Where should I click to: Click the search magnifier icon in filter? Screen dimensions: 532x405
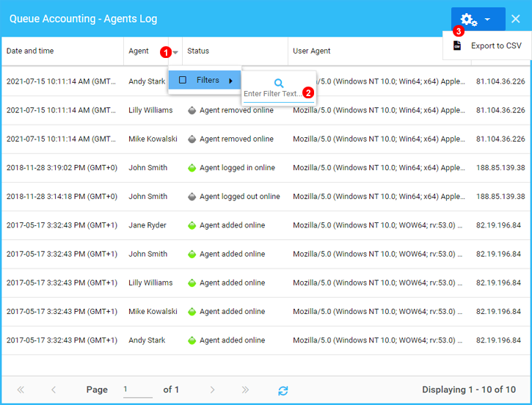pos(279,84)
